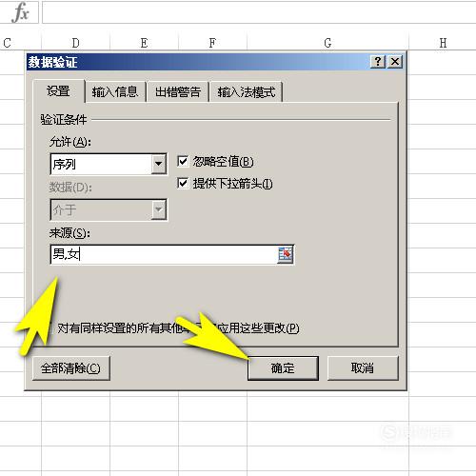Select column H header
This screenshot has height=476, width=476.
pos(443,43)
